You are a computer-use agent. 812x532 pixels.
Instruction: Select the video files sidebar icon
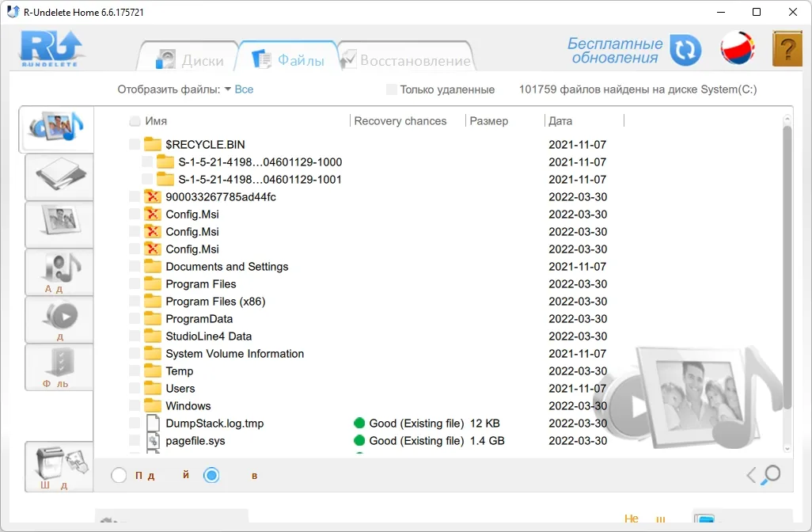click(59, 319)
